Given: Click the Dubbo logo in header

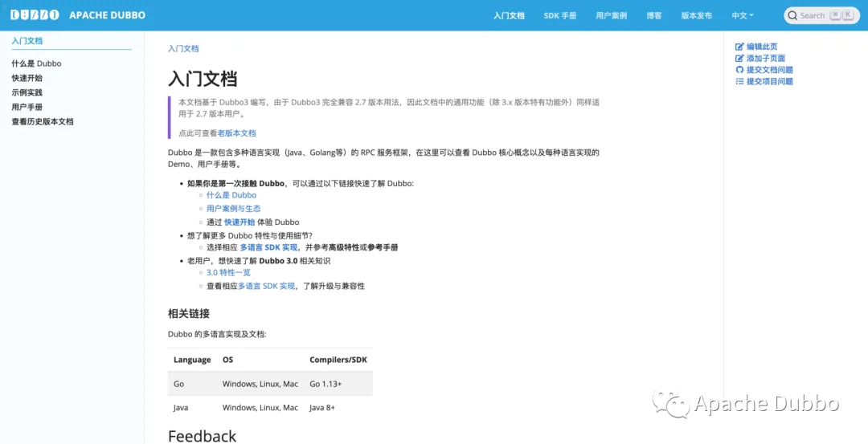Looking at the screenshot, I should point(35,15).
